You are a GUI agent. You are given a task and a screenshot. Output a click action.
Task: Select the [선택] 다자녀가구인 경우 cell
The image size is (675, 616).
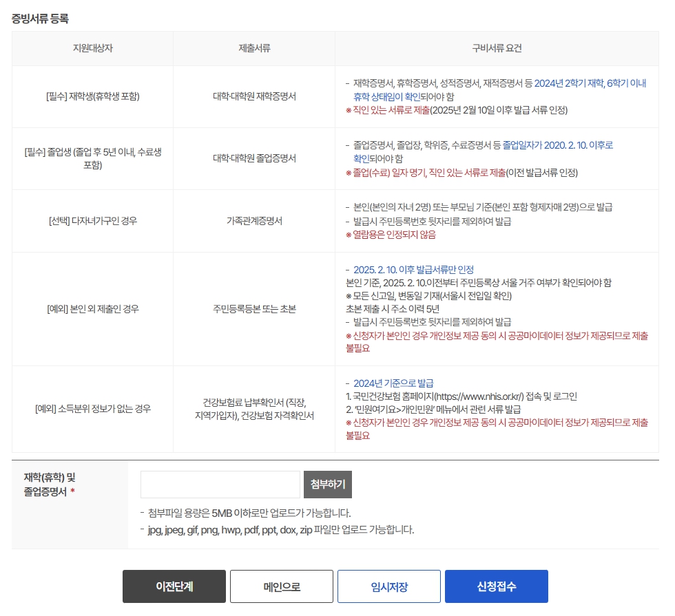tap(92, 221)
